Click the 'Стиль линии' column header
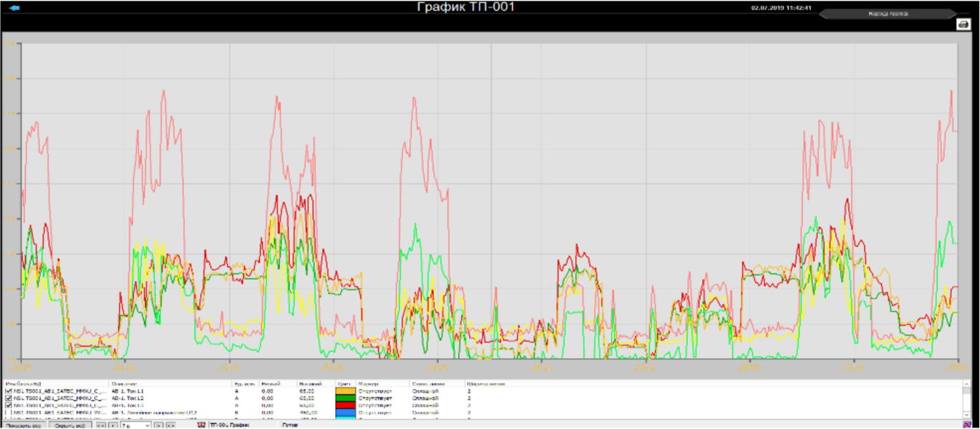The height and width of the screenshot is (429, 980). click(x=428, y=384)
